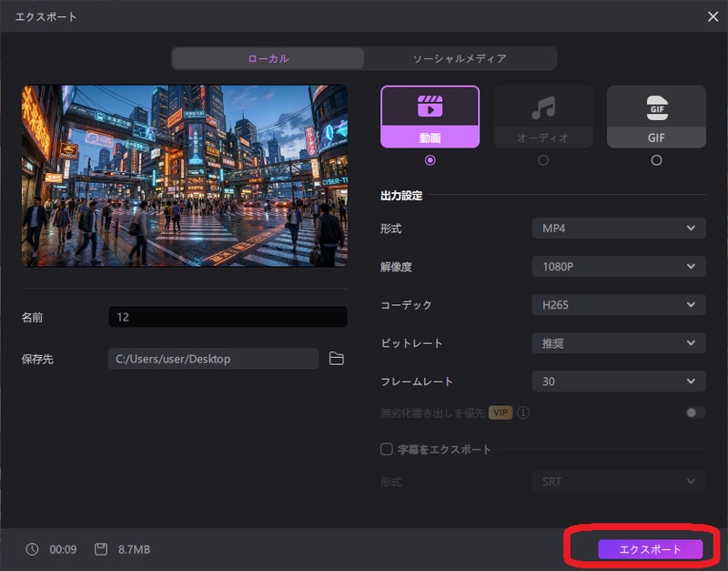Enable the 字幕をエクスポート checkbox
Image resolution: width=728 pixels, height=571 pixels.
pyautogui.click(x=386, y=449)
